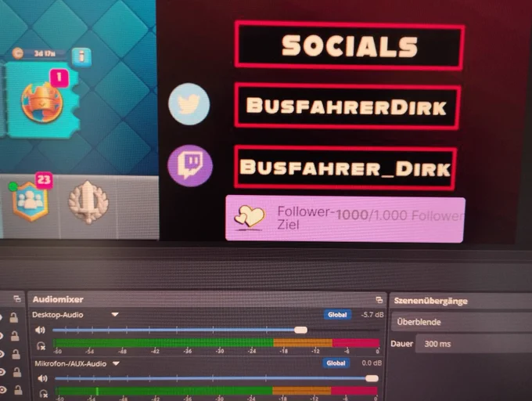This screenshot has width=532, height=401.
Task: Click the Desktop-Audio level meter
Action: coord(216,343)
